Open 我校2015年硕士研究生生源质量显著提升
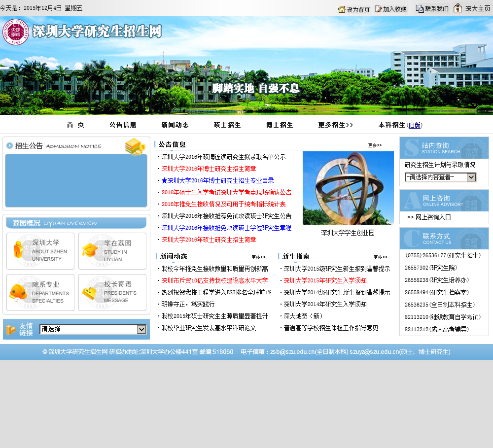The width and height of the screenshot is (493, 448). (x=215, y=316)
